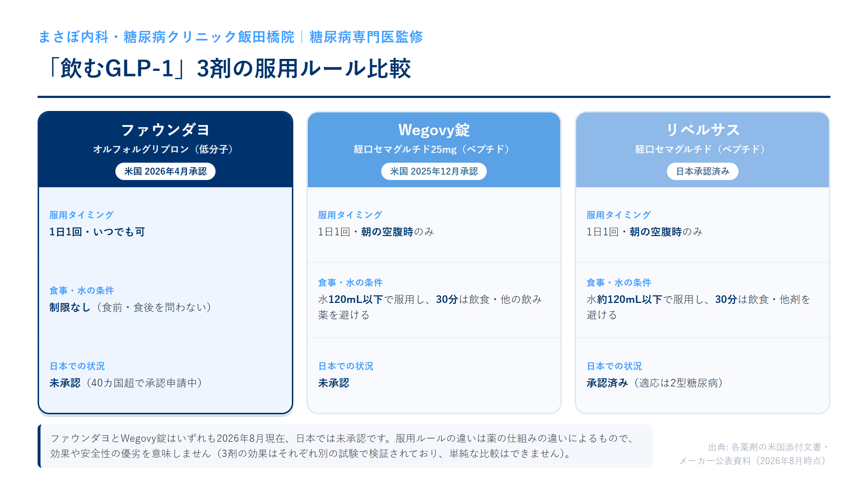868x488 pixels.
Task: Click '食事・水の条件' label in the ファウンダヨ card
Action: coord(81,291)
